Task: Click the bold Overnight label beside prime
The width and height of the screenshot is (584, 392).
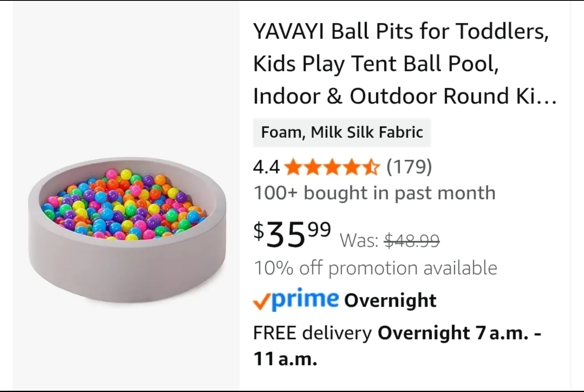Action: [x=390, y=300]
